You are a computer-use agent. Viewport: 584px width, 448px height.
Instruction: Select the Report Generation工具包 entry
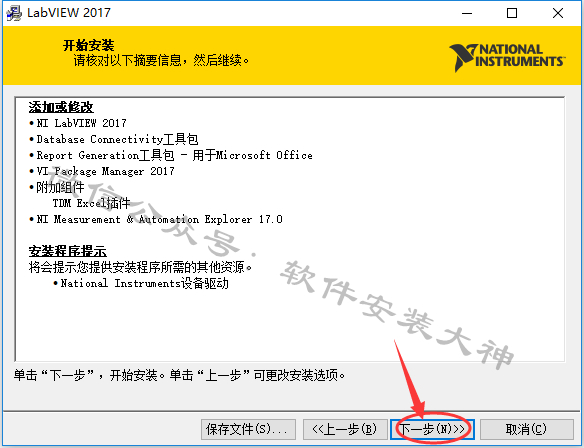tap(171, 155)
